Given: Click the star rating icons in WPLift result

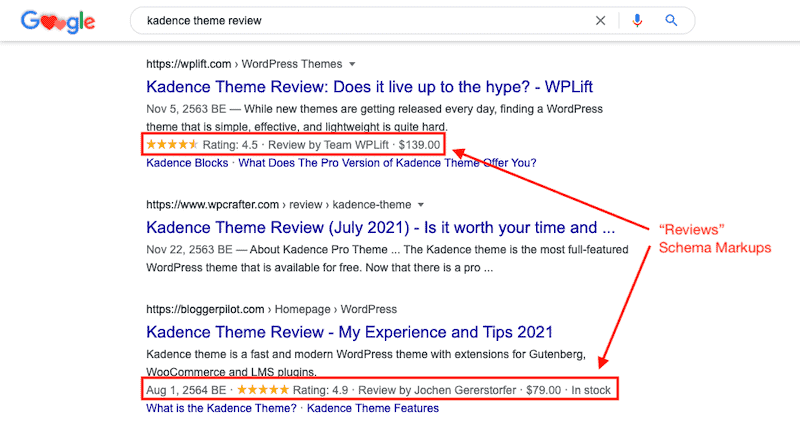Looking at the screenshot, I should pyautogui.click(x=172, y=144).
